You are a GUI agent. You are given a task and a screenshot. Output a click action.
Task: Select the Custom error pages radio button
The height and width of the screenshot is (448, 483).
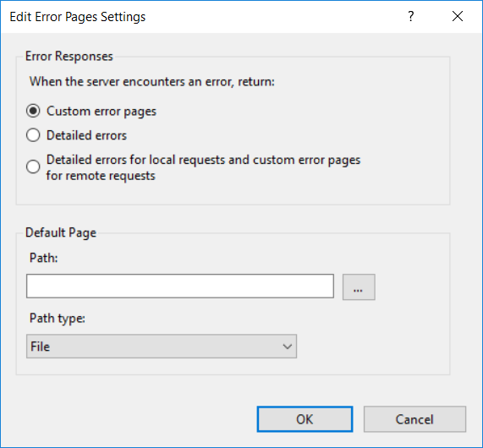click(x=33, y=111)
